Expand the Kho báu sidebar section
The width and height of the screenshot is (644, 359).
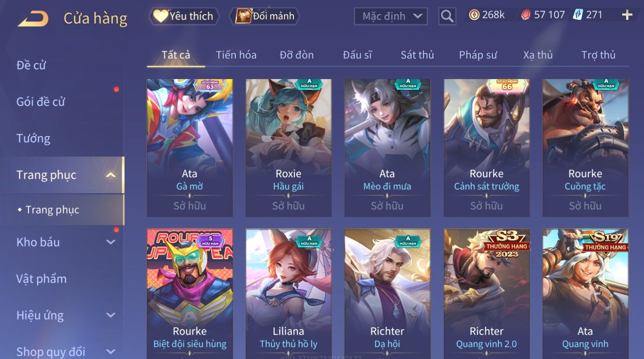111,242
